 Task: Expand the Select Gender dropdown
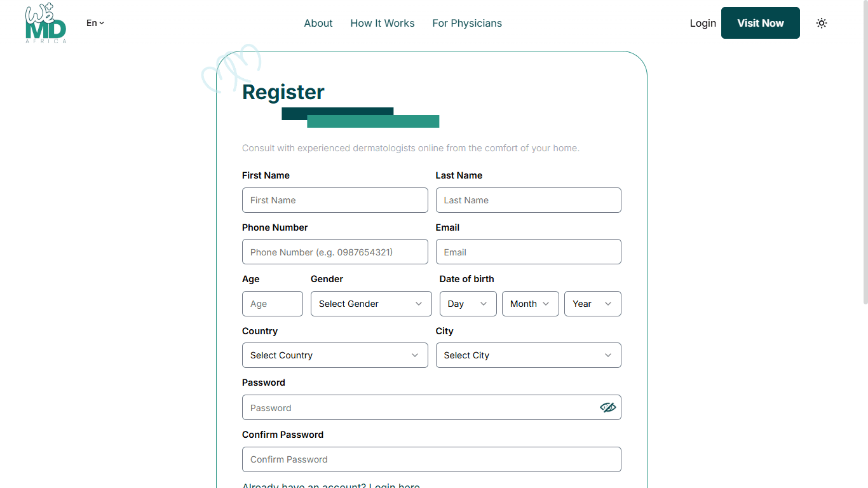(x=371, y=304)
